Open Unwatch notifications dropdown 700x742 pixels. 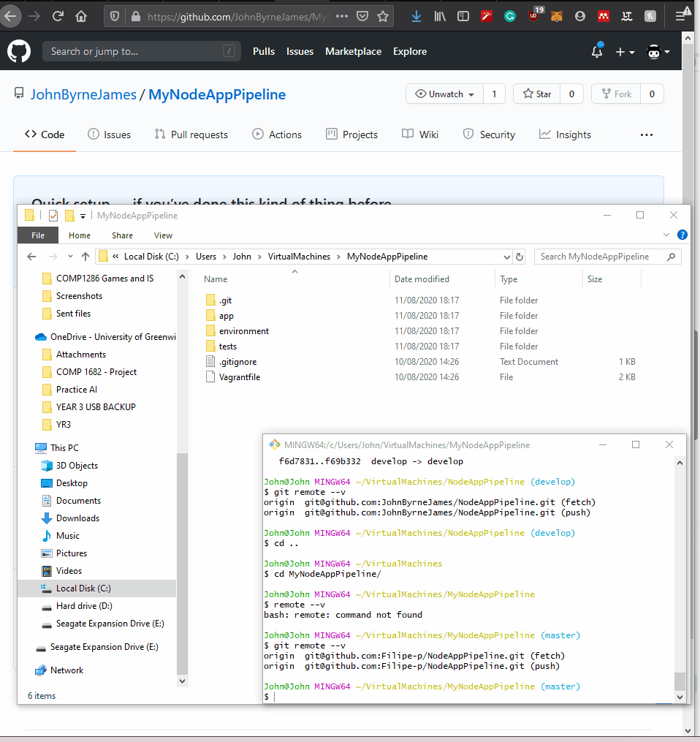click(444, 94)
